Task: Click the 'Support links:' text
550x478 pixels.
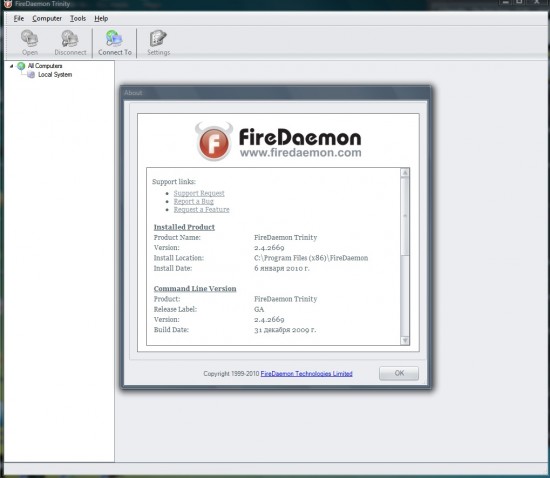Action: click(x=174, y=182)
